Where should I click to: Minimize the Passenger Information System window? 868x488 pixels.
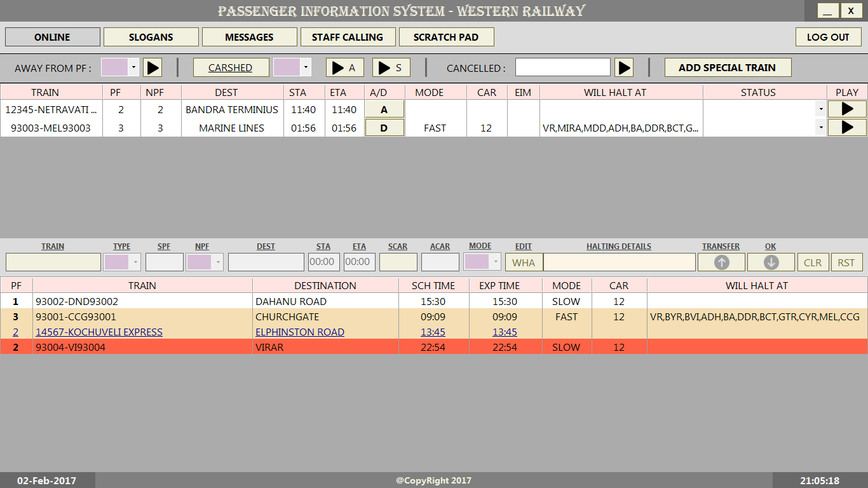827,10
